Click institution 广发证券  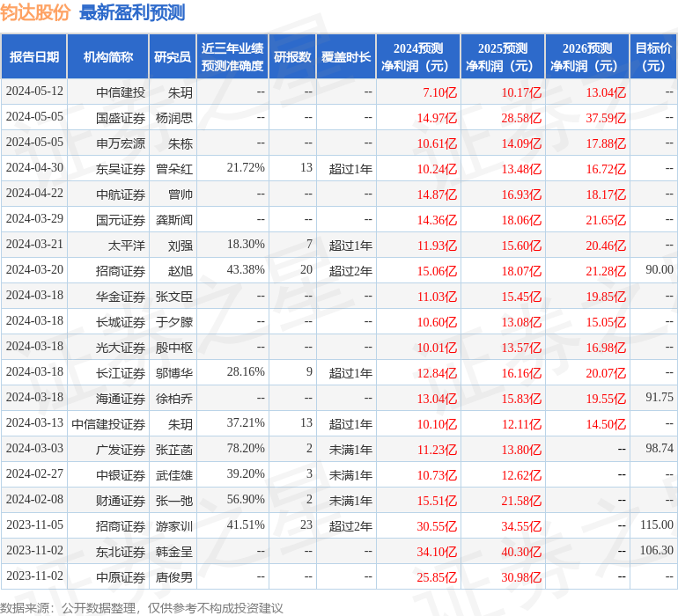pyautogui.click(x=121, y=449)
